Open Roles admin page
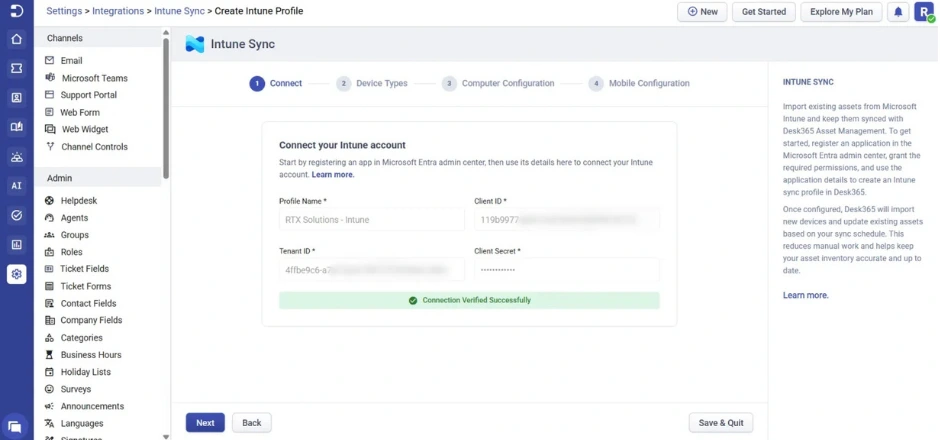 [x=71, y=252]
